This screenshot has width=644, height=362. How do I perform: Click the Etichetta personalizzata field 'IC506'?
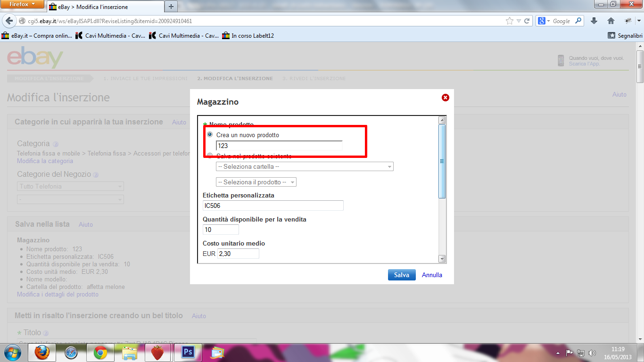pyautogui.click(x=273, y=206)
